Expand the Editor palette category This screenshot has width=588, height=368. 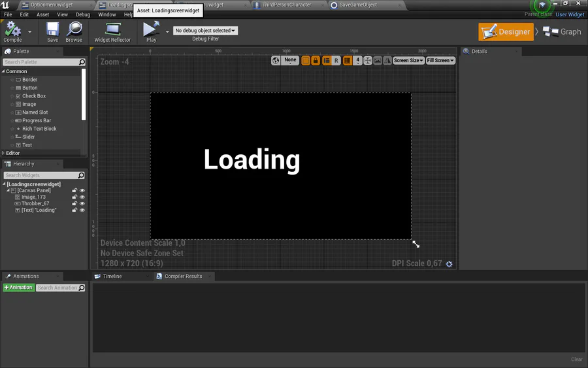coord(3,153)
